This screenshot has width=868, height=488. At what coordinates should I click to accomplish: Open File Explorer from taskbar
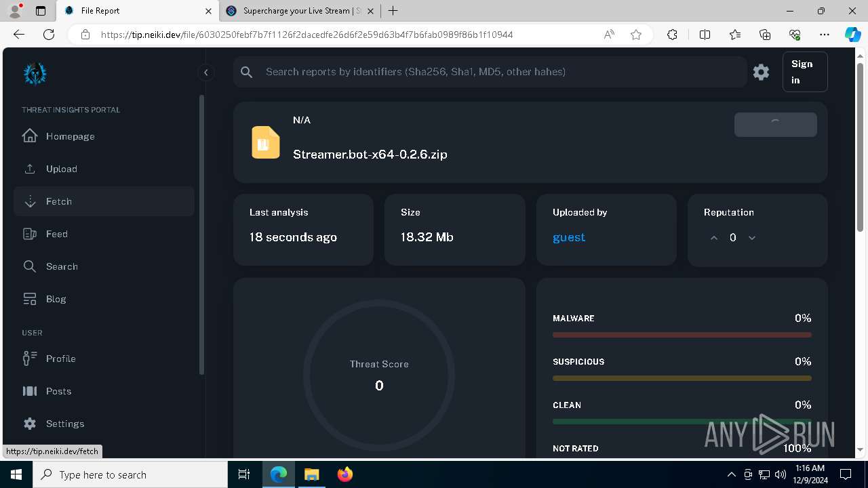[x=311, y=474]
